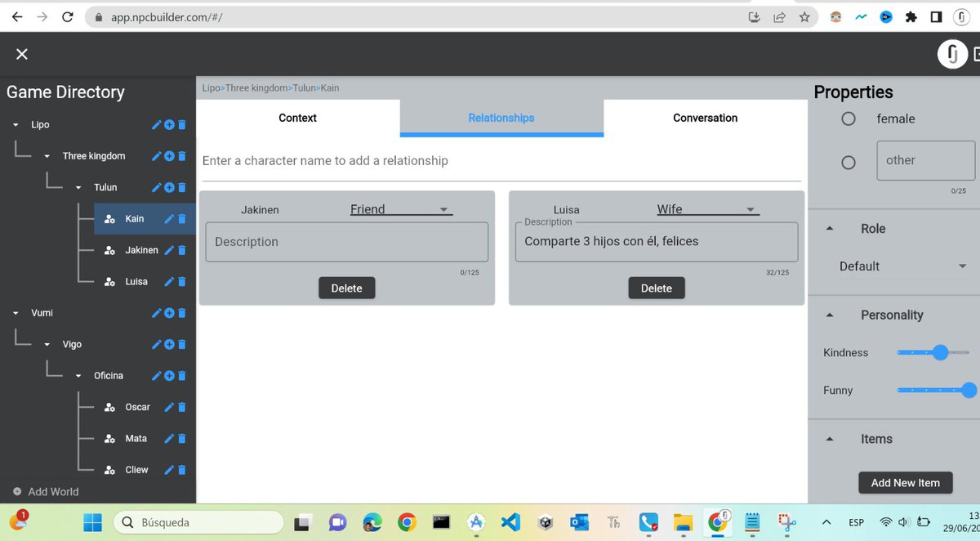This screenshot has height=541, width=980.
Task: Click Luisa's description text field
Action: tap(657, 242)
